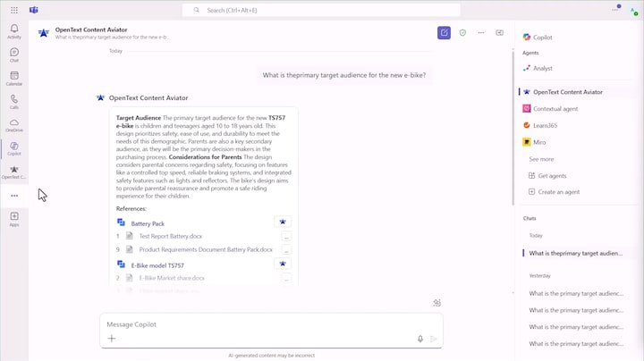The height and width of the screenshot is (361, 644).
Task: Open Test Report Battery.docx reference
Action: pyautogui.click(x=171, y=236)
